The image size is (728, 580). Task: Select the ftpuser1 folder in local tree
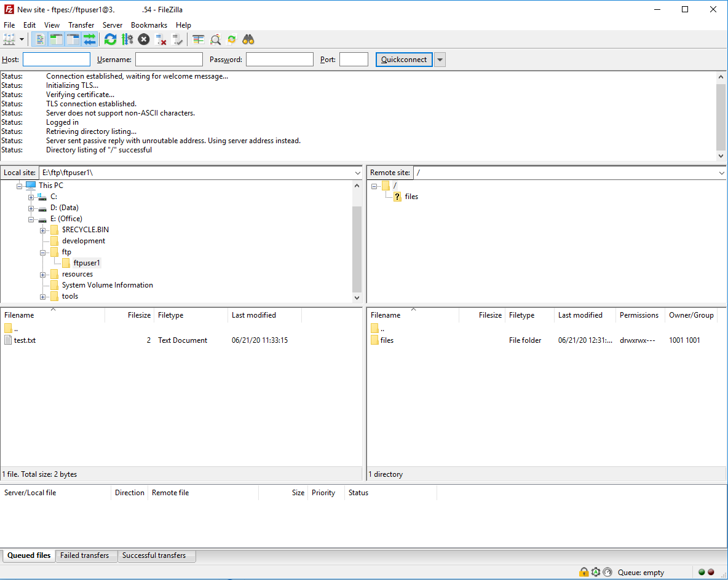(x=86, y=263)
